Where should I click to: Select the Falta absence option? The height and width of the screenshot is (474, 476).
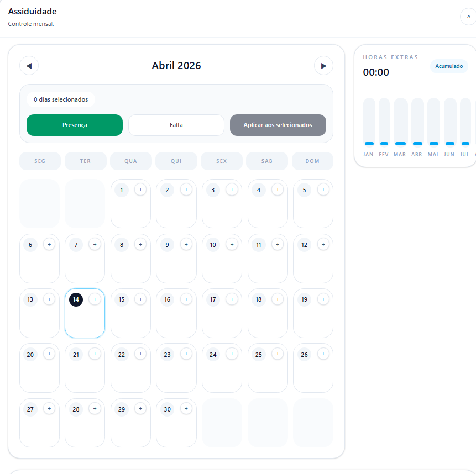176,125
